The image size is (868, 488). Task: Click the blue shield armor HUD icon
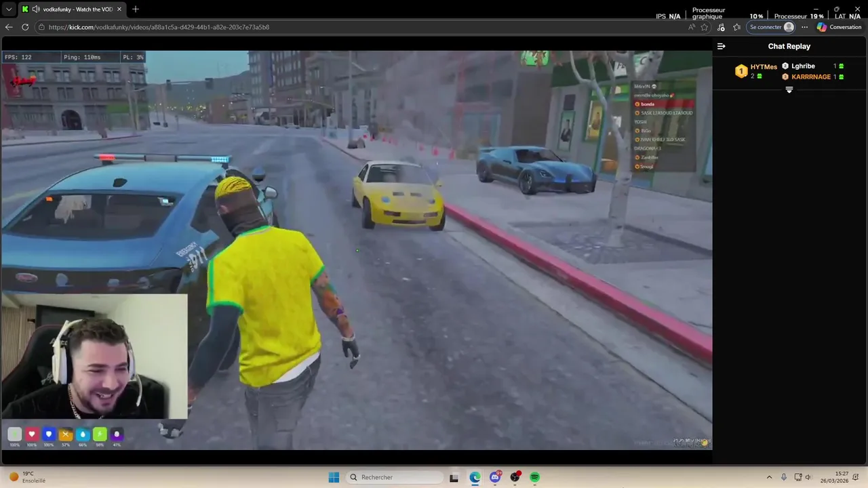48,434
